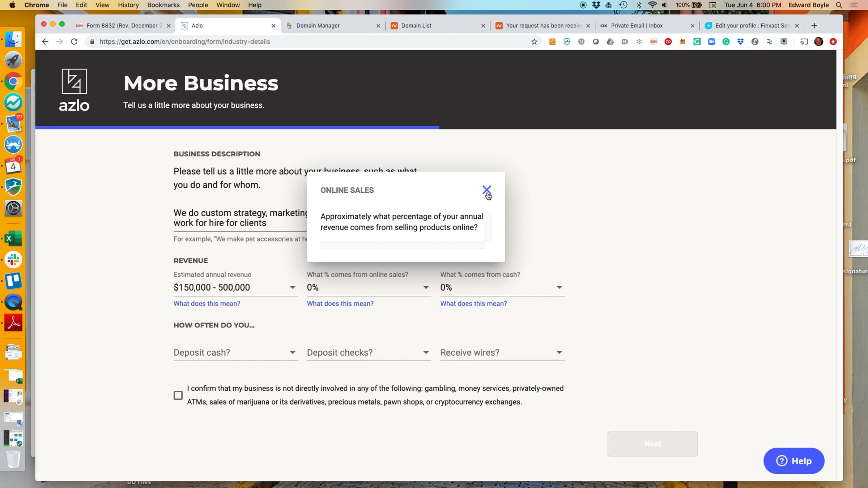Viewport: 868px width, 488px height.
Task: Open a new browser tab
Action: pos(814,26)
